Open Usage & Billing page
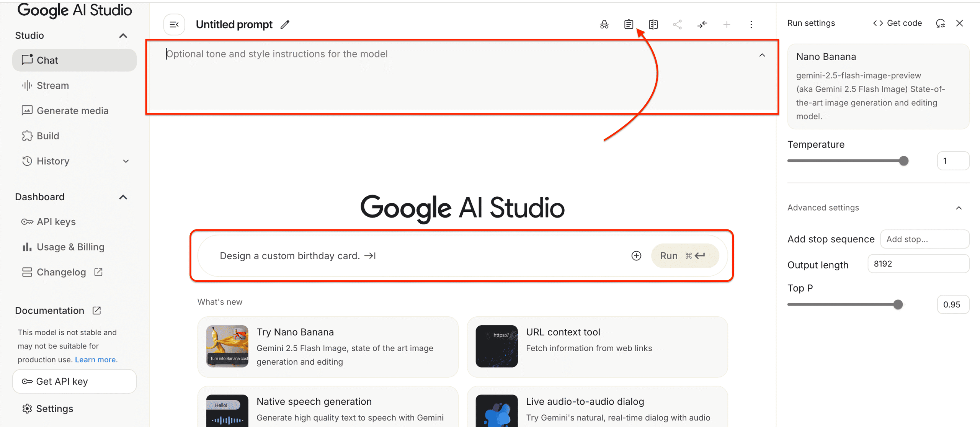The width and height of the screenshot is (980, 427). [74, 247]
